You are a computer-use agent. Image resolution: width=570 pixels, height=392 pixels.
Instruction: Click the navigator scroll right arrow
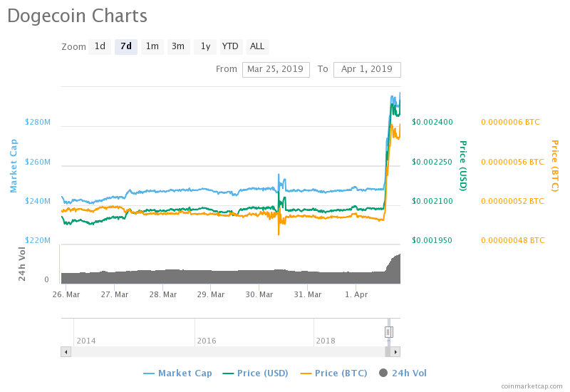pyautogui.click(x=395, y=351)
